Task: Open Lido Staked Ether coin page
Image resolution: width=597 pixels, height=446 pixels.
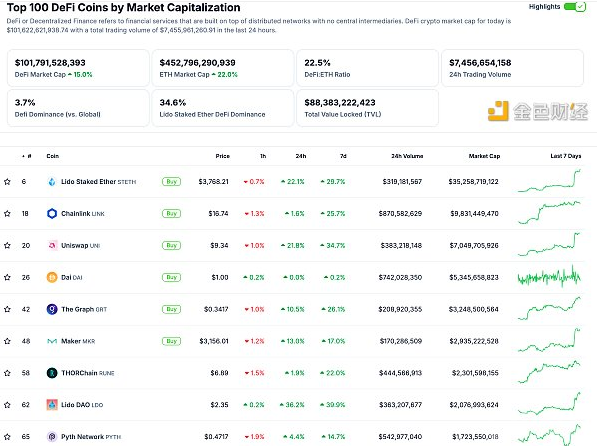Action: (99, 182)
